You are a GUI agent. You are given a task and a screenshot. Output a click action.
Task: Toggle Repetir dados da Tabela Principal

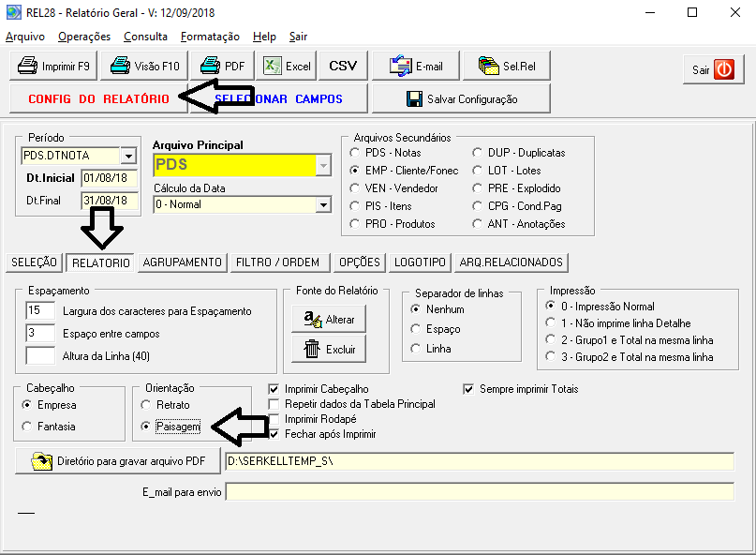274,404
